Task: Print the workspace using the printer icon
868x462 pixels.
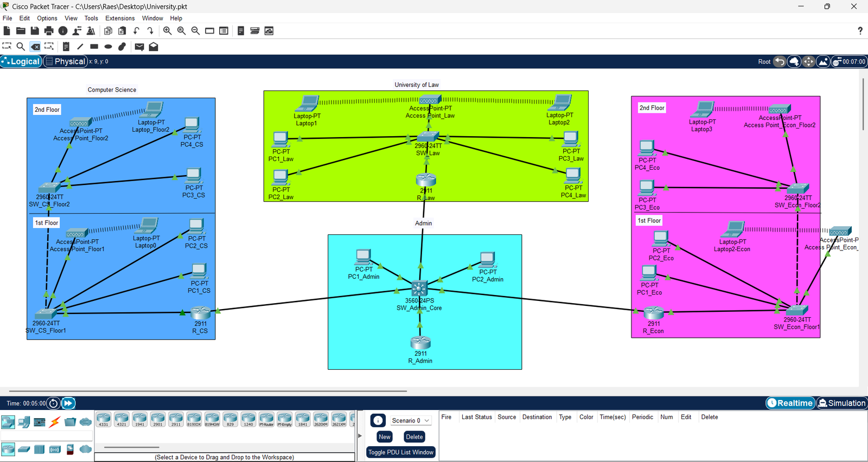Action: [49, 31]
